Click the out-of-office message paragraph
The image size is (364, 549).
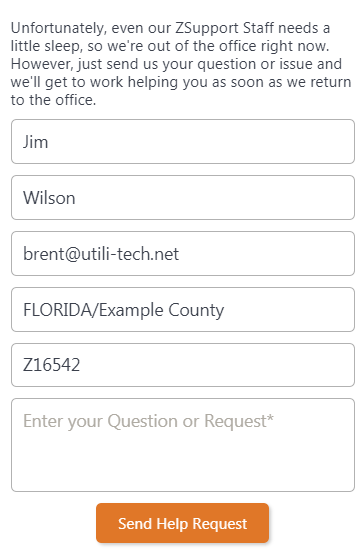click(x=181, y=64)
